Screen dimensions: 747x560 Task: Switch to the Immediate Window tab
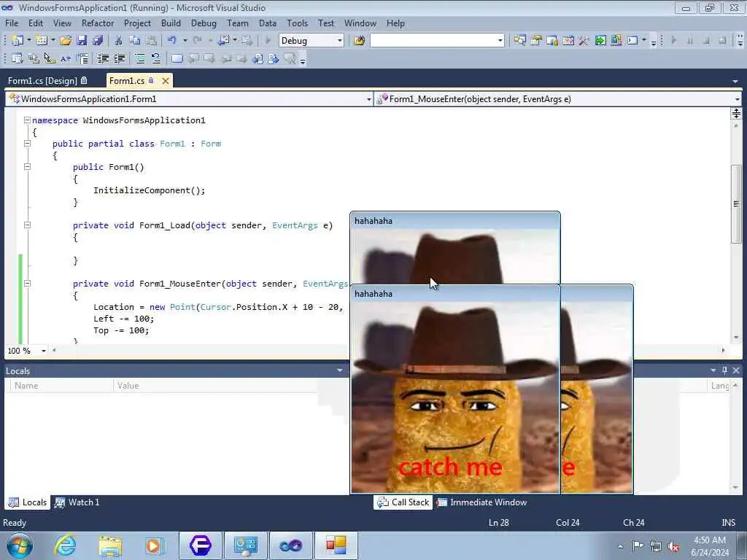click(482, 502)
